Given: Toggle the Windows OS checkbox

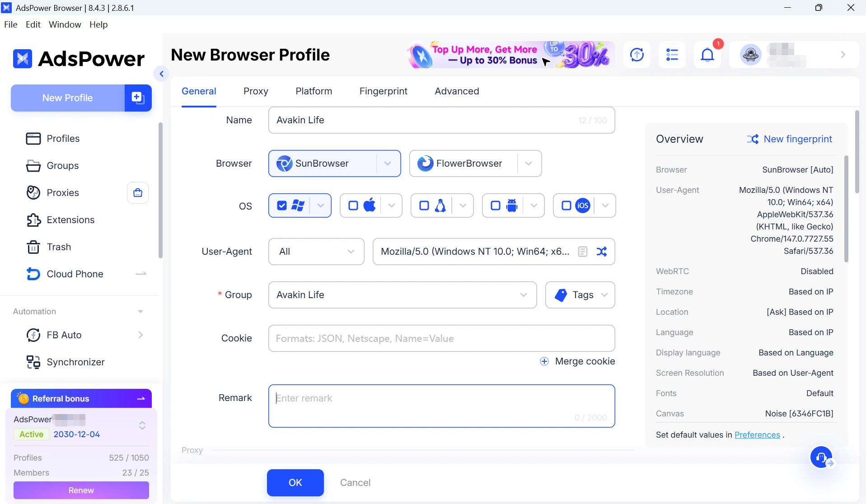Looking at the screenshot, I should pyautogui.click(x=282, y=206).
